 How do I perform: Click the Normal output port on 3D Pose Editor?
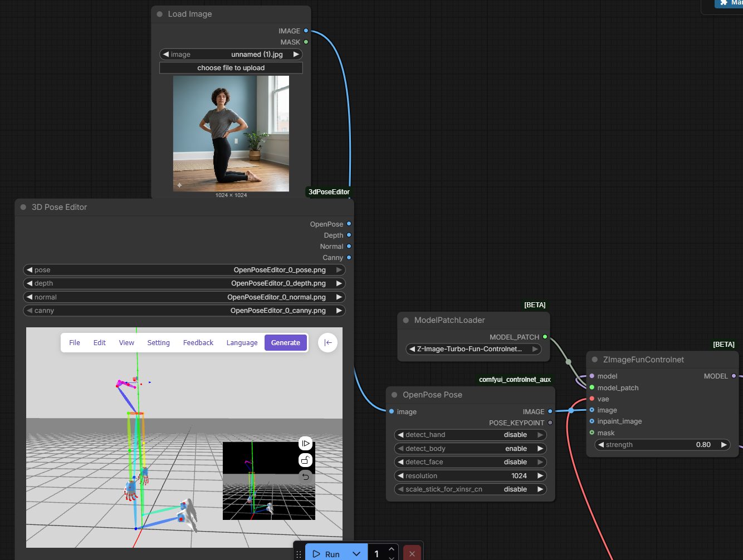(349, 246)
